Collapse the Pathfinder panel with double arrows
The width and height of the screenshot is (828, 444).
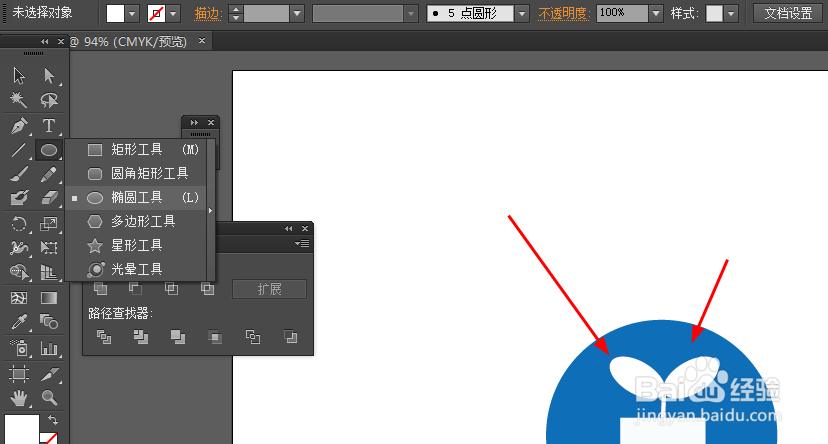click(288, 229)
